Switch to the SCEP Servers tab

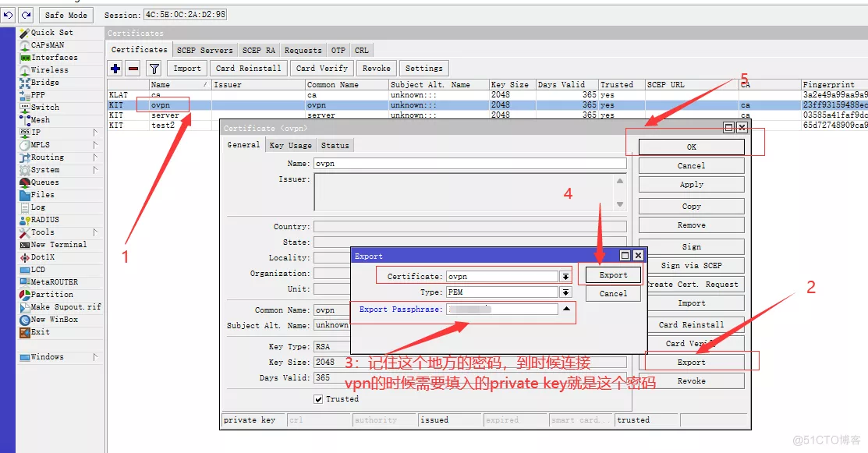[204, 50]
